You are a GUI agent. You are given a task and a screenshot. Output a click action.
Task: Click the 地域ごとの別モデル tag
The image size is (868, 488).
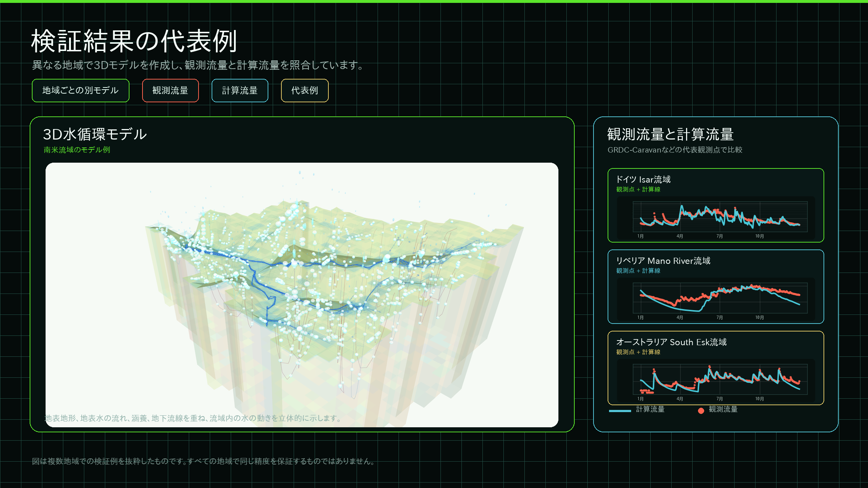click(x=81, y=90)
